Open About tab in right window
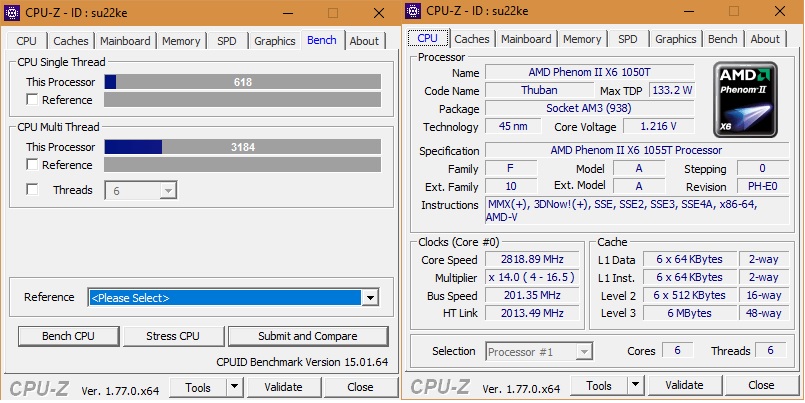 point(765,39)
